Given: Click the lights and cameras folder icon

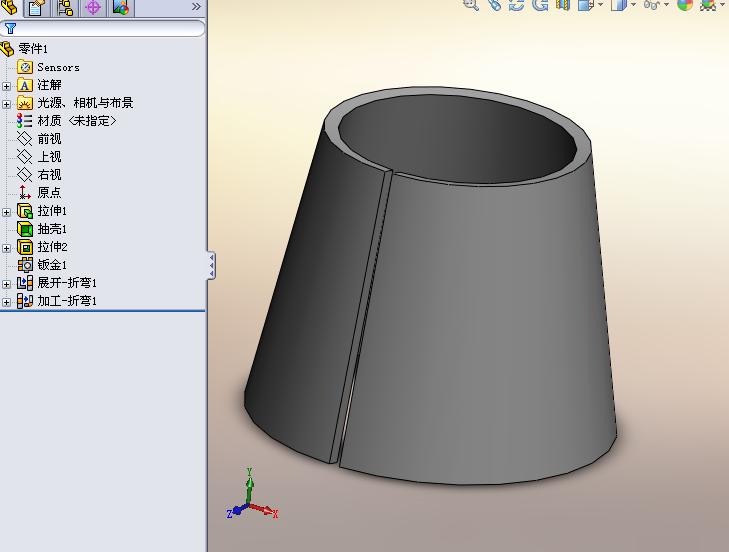Looking at the screenshot, I should point(25,102).
